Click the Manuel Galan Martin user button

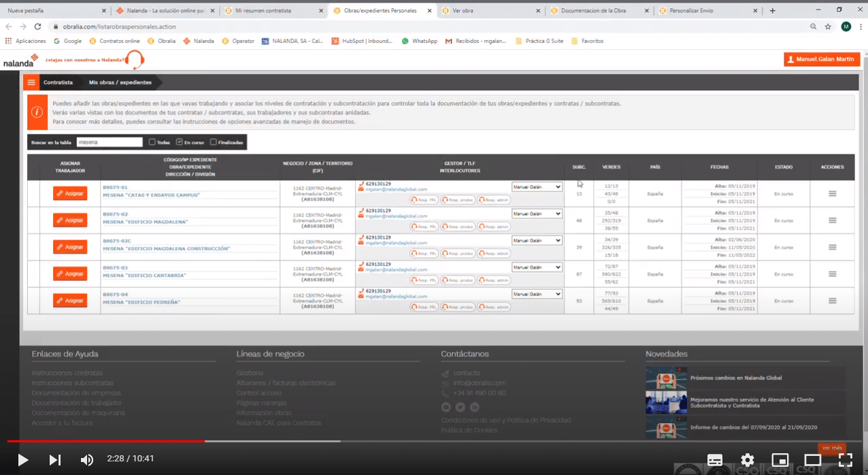point(821,60)
